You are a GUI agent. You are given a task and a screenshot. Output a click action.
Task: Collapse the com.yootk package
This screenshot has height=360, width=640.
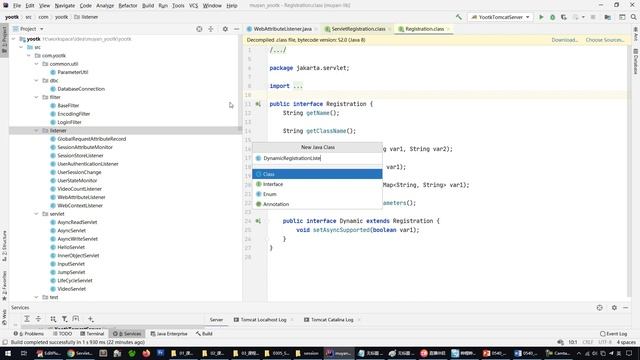(x=29, y=56)
